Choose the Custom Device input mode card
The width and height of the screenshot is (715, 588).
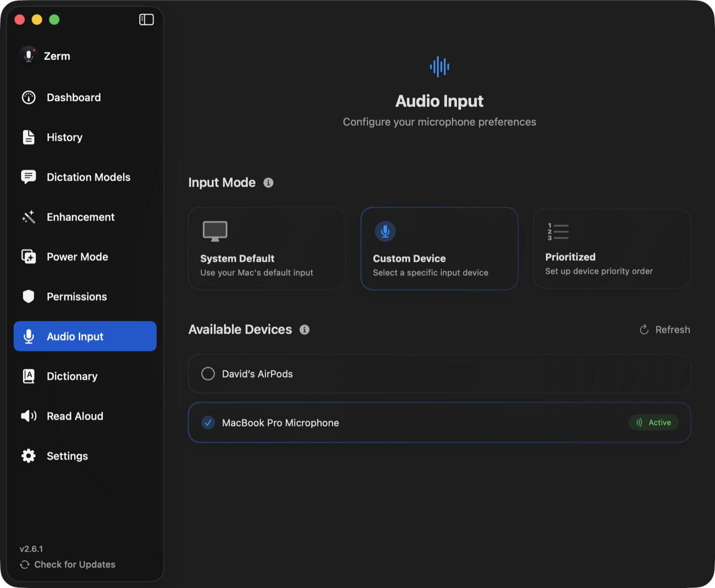coord(440,249)
